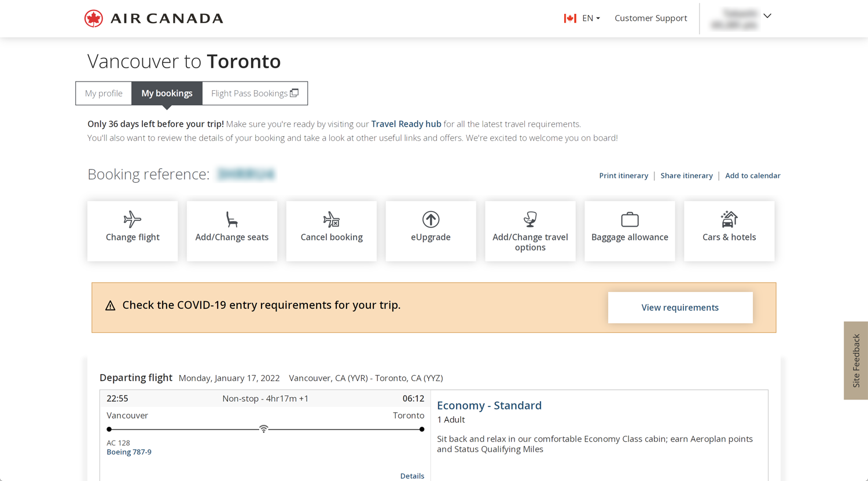Click the Wi-Fi icon on flight line
The image size is (868, 481).
[263, 429]
